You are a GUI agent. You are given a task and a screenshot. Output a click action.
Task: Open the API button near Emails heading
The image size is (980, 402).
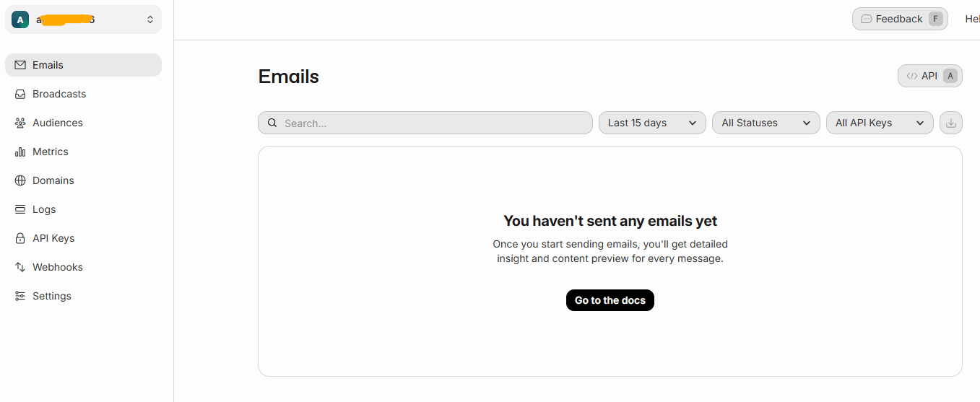[x=929, y=76]
